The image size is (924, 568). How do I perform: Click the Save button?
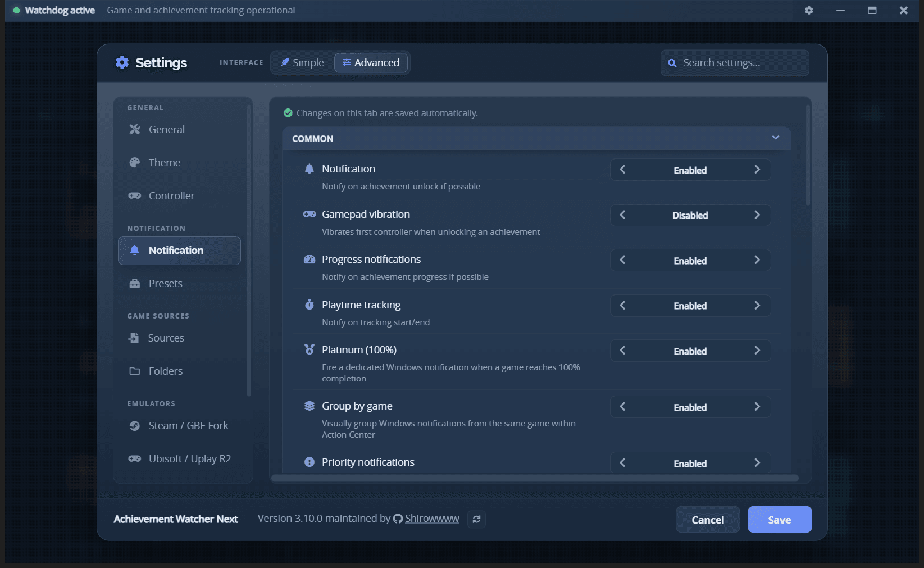pyautogui.click(x=780, y=520)
